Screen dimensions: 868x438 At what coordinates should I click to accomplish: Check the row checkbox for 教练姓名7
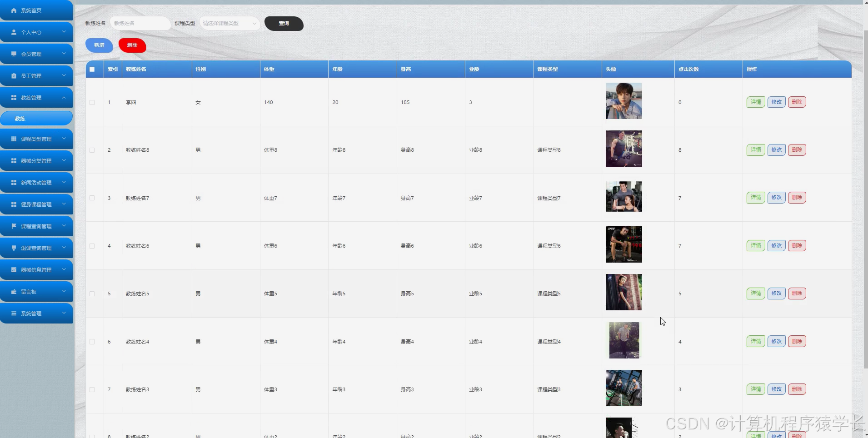point(92,198)
